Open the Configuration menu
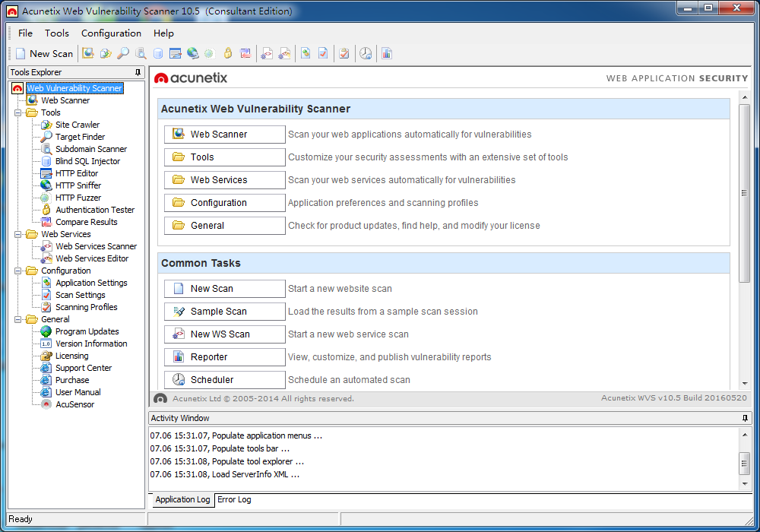Image resolution: width=760 pixels, height=532 pixels. [x=111, y=33]
